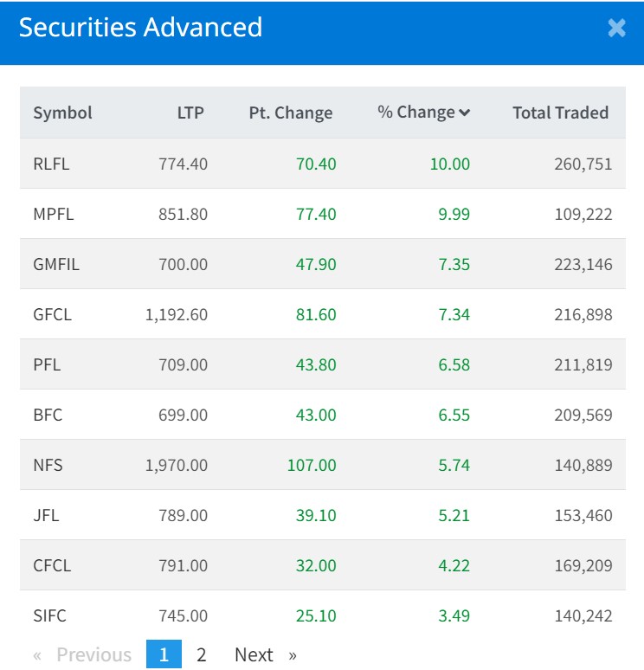Select the BFC symbol row
The width and height of the screenshot is (644, 670).
[x=48, y=415]
